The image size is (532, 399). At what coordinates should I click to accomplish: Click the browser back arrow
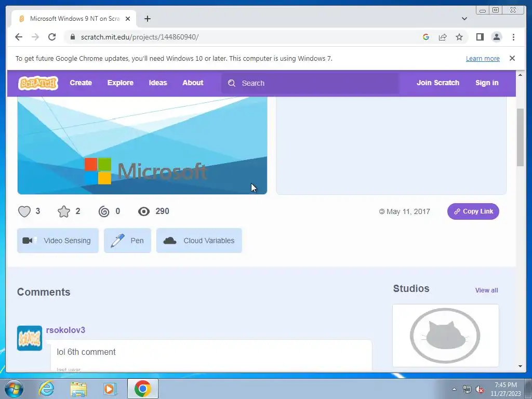pyautogui.click(x=19, y=37)
